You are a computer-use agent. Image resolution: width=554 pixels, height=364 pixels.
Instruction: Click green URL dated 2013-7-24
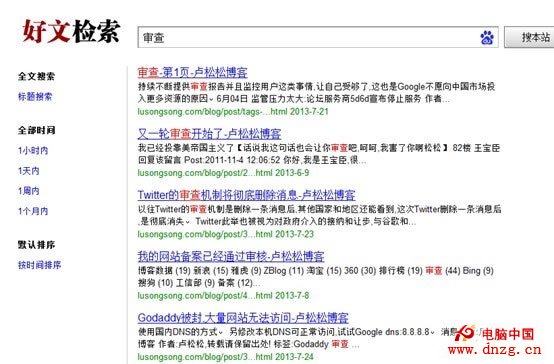pyautogui.click(x=226, y=357)
